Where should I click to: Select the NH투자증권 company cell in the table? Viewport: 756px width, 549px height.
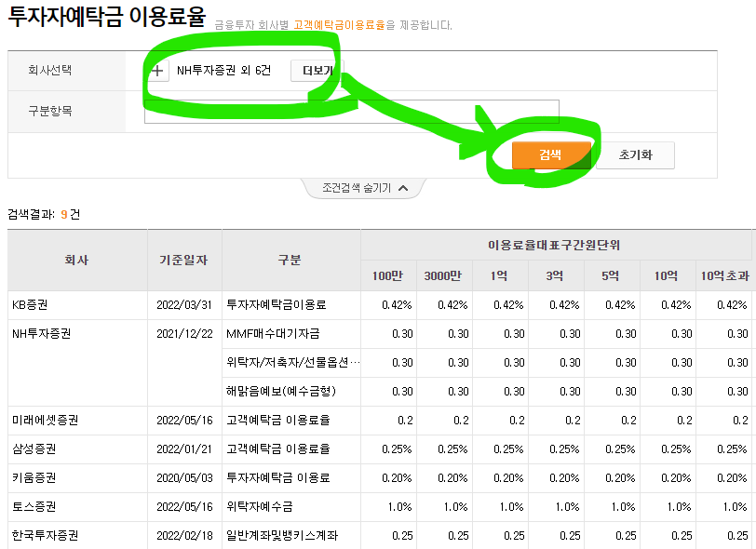point(77,363)
